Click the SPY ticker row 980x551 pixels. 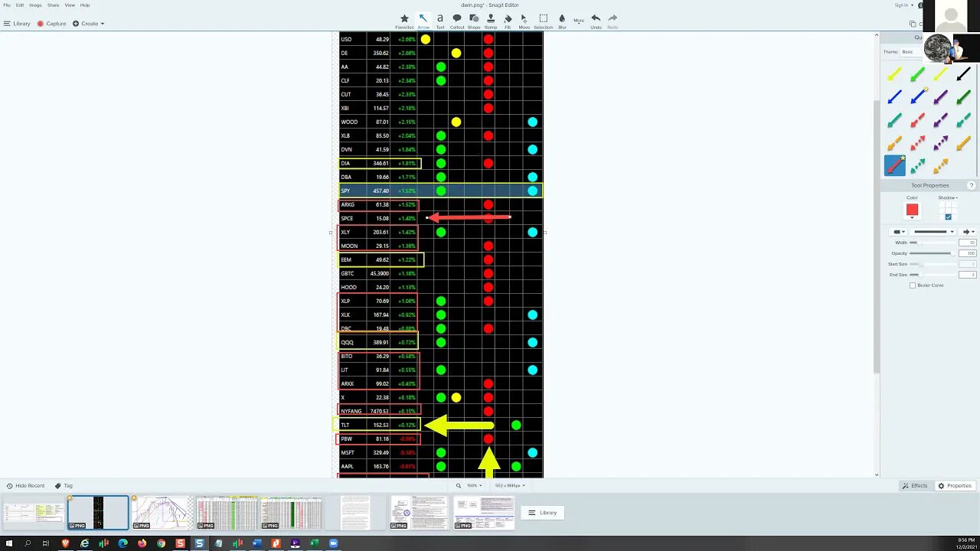click(x=440, y=191)
